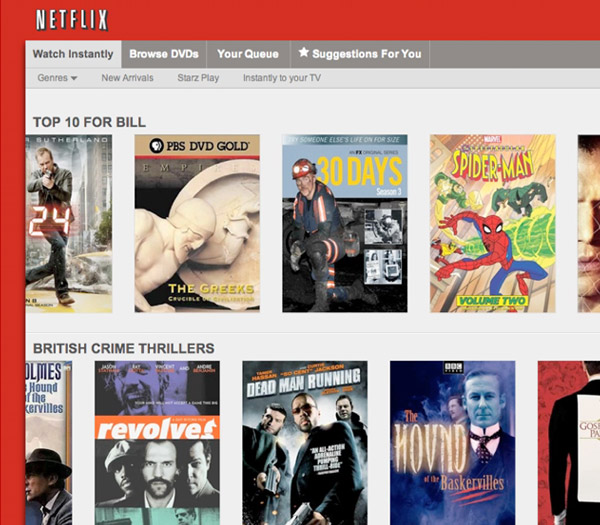Select the Dead Man Running poster
The image size is (600, 525).
click(x=305, y=443)
